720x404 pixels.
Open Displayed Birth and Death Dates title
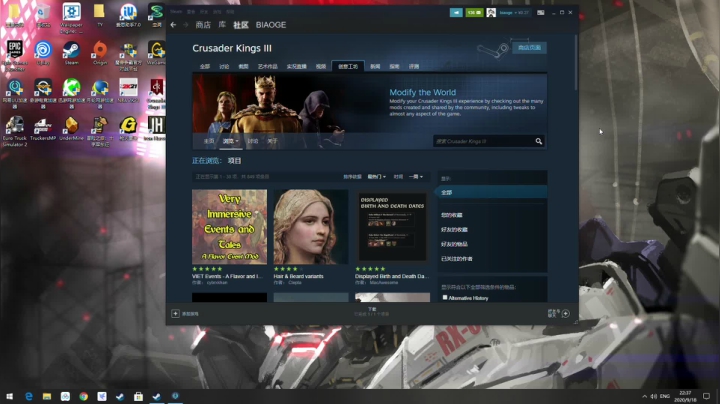tap(392, 276)
